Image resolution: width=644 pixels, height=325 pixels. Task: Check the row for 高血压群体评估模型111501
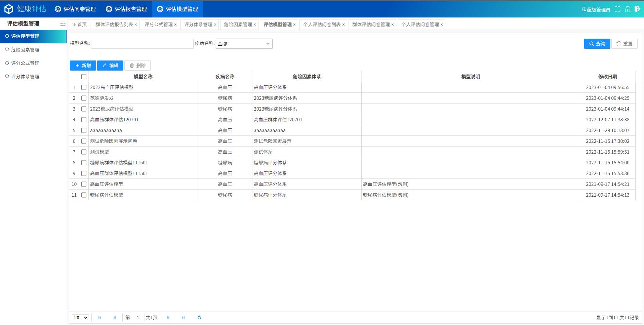(x=84, y=173)
